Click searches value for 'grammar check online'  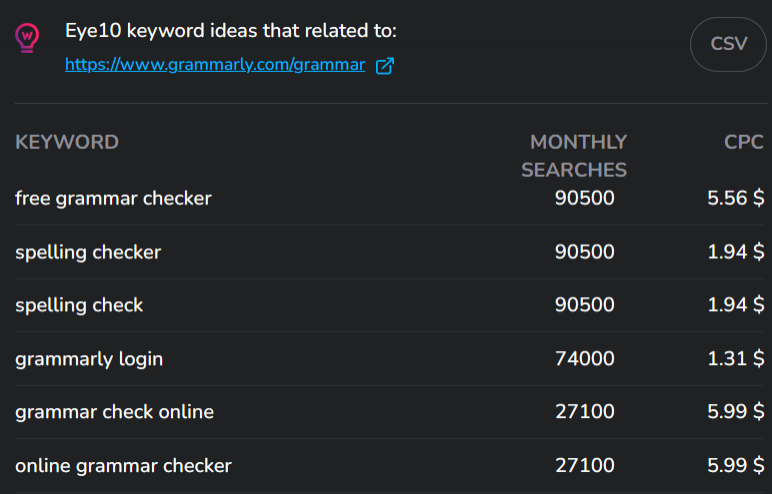[584, 411]
